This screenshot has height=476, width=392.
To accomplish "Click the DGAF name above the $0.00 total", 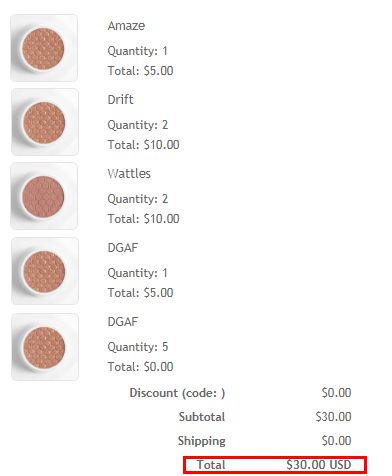I will (x=122, y=322).
